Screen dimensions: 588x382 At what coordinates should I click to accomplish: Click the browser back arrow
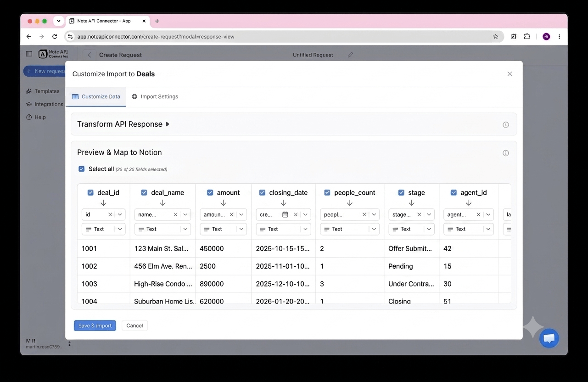tap(29, 37)
